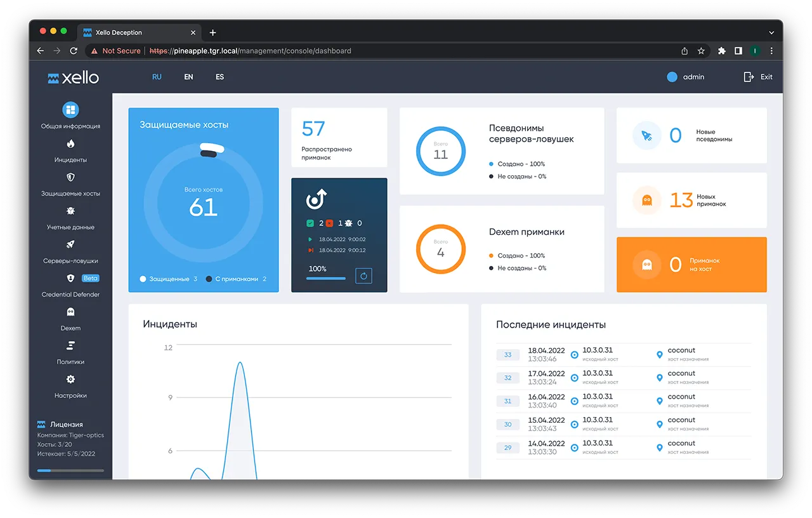Open the Политики sidebar icon
The height and width of the screenshot is (518, 812).
[x=70, y=346]
